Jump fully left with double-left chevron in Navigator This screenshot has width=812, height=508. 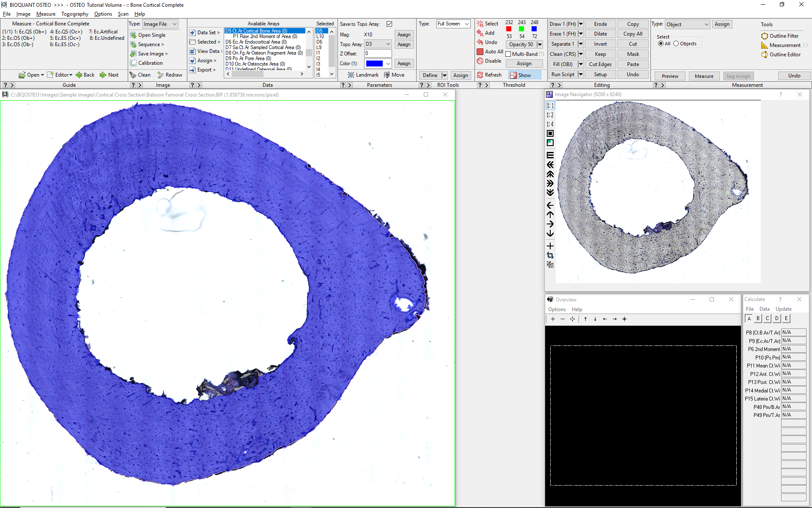click(x=550, y=165)
